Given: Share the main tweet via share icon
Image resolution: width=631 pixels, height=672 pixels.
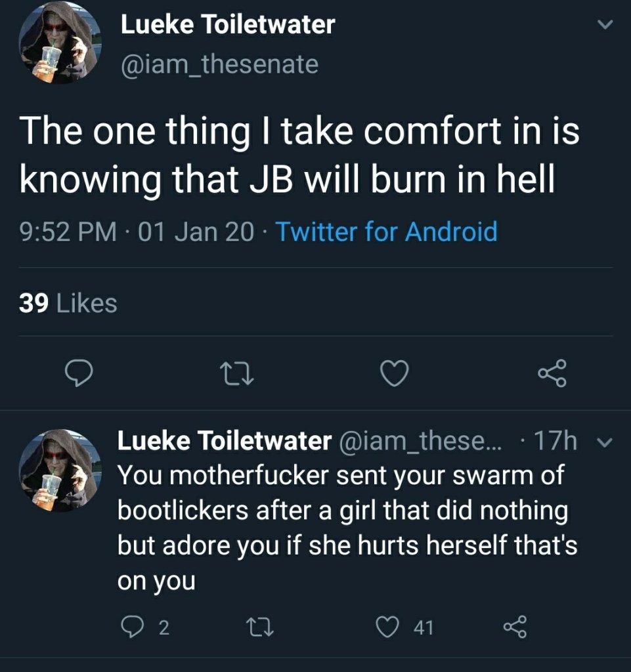Looking at the screenshot, I should (552, 375).
